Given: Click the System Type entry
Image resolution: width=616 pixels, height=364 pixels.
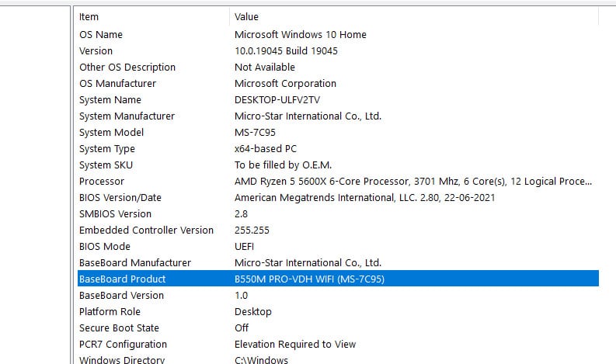Looking at the screenshot, I should [107, 148].
